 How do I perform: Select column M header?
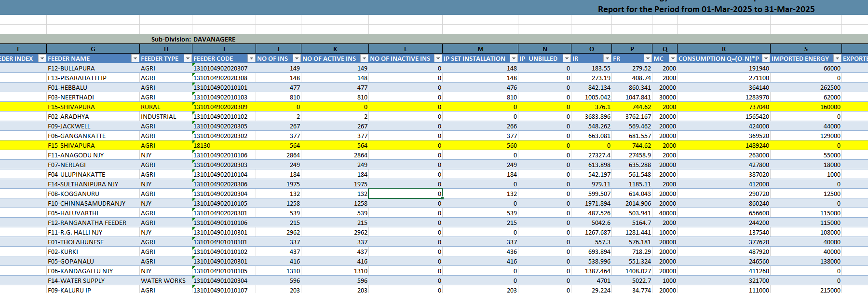[480, 49]
